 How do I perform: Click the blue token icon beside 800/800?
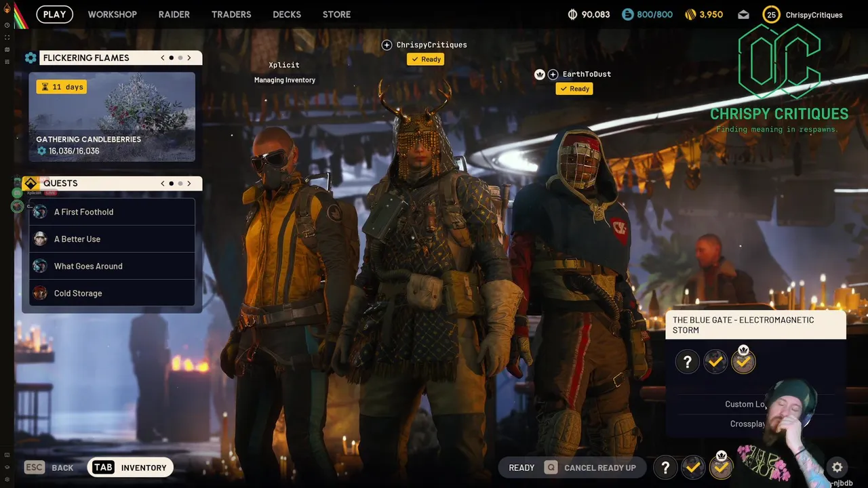click(627, 14)
